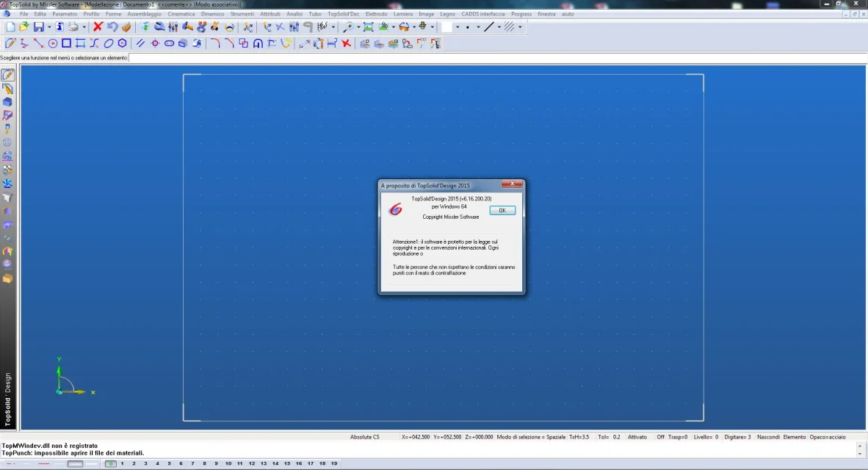
Task: Switch to page tab 5 at the bottom
Action: [169, 463]
